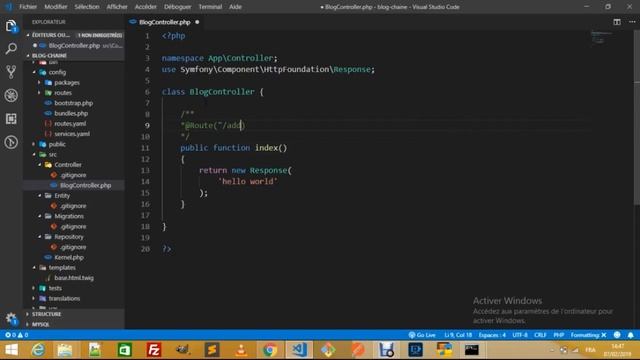Click the floppy disk save app in taskbar

coord(386,350)
